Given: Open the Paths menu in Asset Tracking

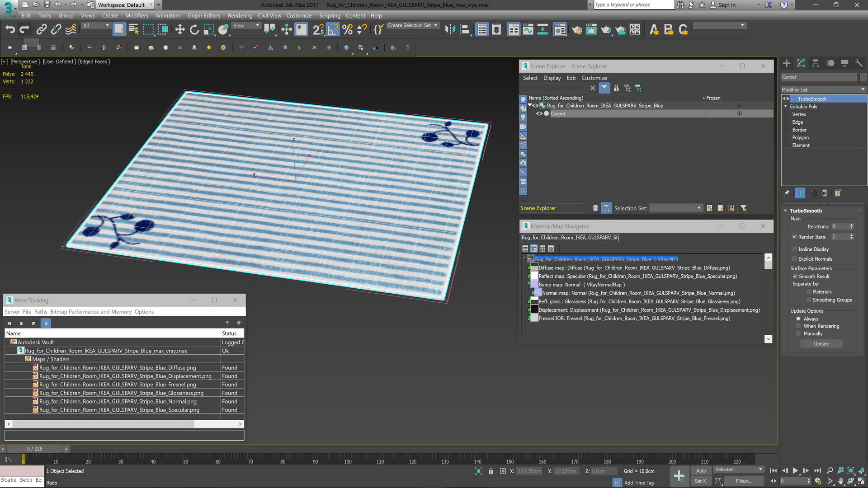Looking at the screenshot, I should click(41, 312).
